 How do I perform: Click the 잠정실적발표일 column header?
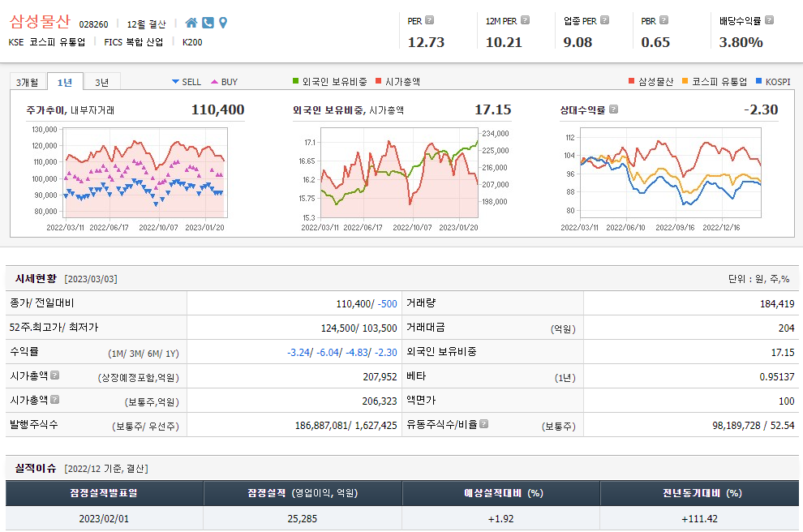click(105, 492)
